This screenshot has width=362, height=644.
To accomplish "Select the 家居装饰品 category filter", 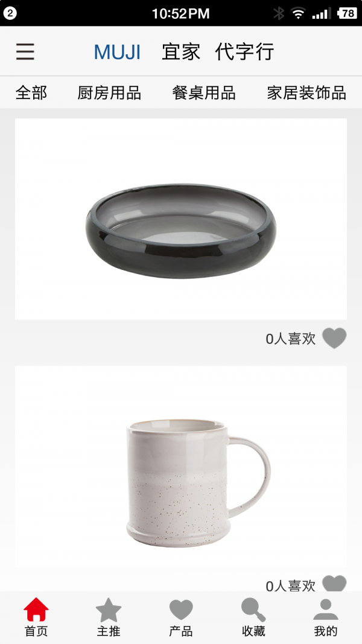I will 306,93.
